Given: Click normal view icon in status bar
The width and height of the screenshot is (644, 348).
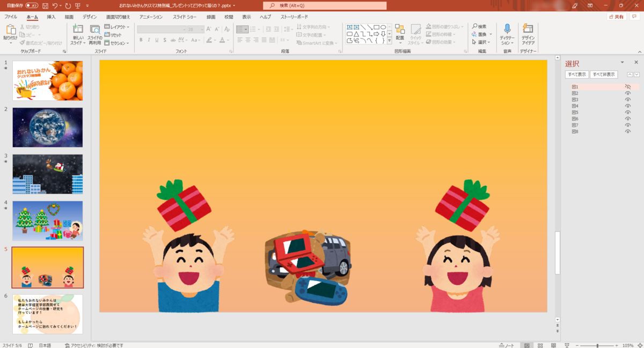Looking at the screenshot, I should (527, 345).
